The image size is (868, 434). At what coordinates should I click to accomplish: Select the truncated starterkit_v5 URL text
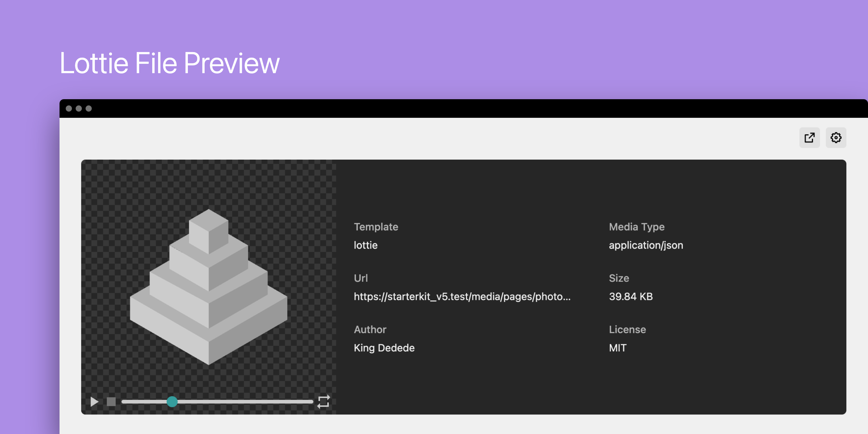[462, 297]
